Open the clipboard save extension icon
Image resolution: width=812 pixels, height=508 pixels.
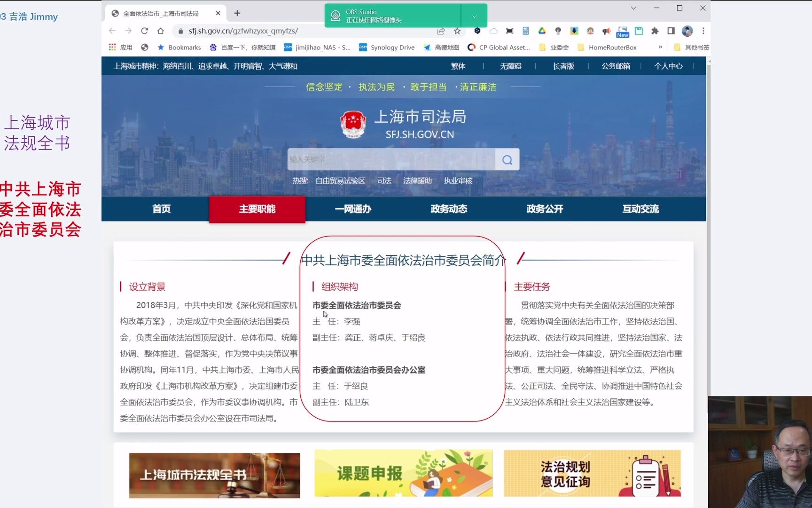click(639, 31)
